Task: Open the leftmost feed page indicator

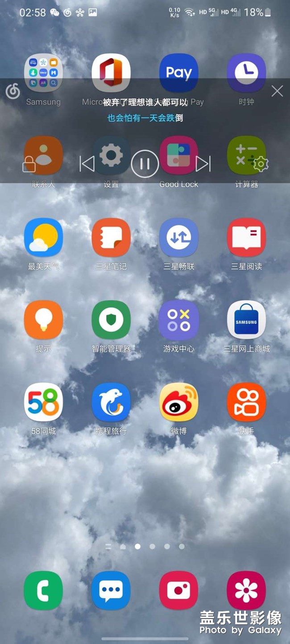Action: pyautogui.click(x=108, y=546)
